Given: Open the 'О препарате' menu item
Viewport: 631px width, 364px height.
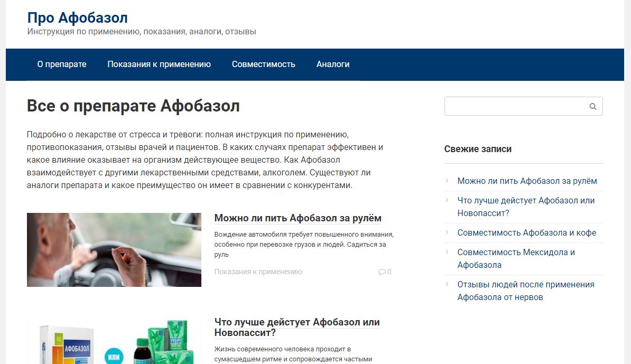Looking at the screenshot, I should coord(62,64).
